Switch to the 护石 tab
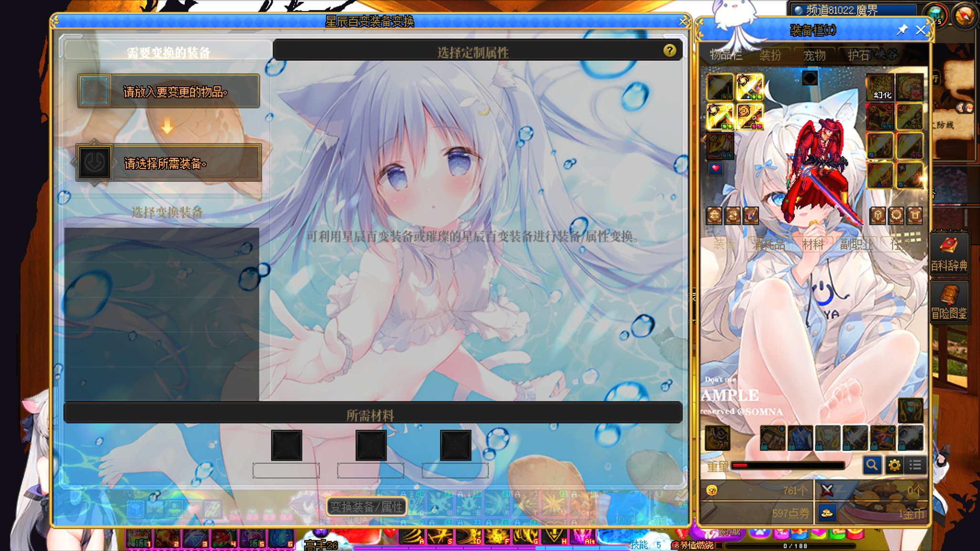The width and height of the screenshot is (980, 551). (859, 55)
